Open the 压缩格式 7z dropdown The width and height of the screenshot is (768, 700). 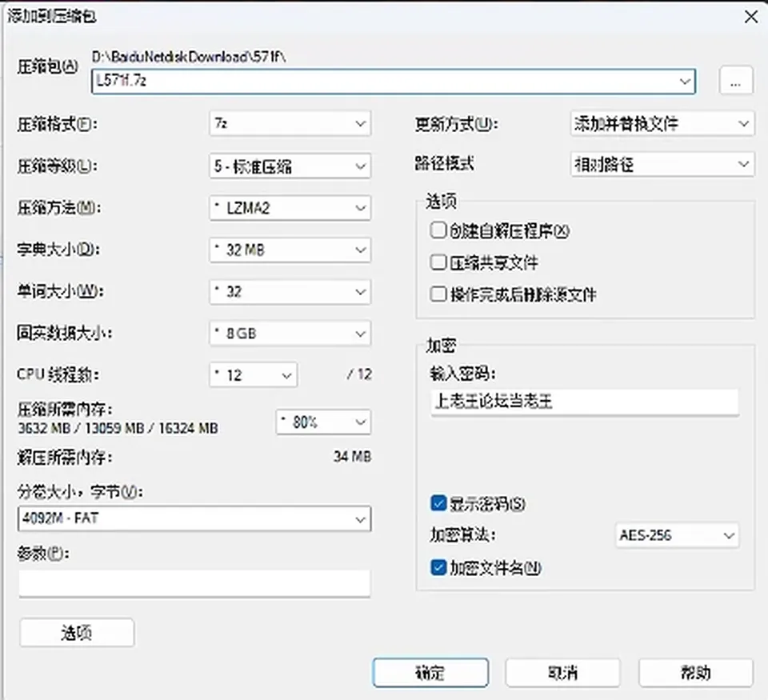290,123
